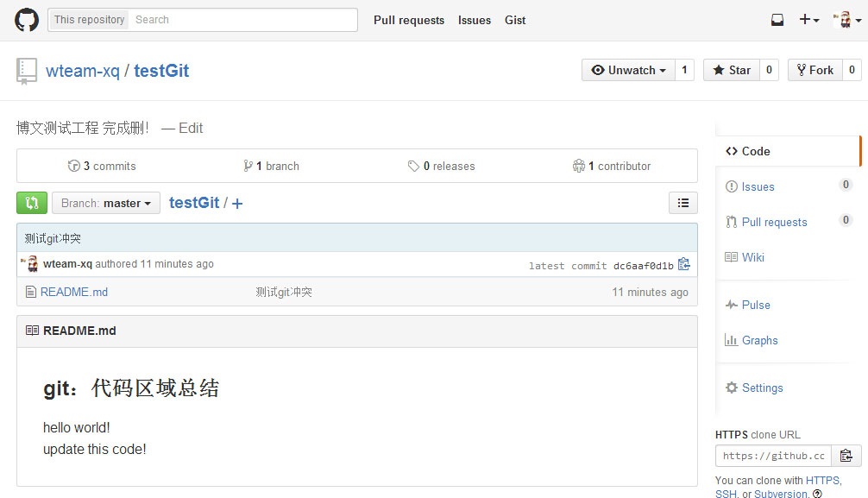Open the watchers count 1
Viewport: 868px width, 498px height.
click(x=685, y=70)
